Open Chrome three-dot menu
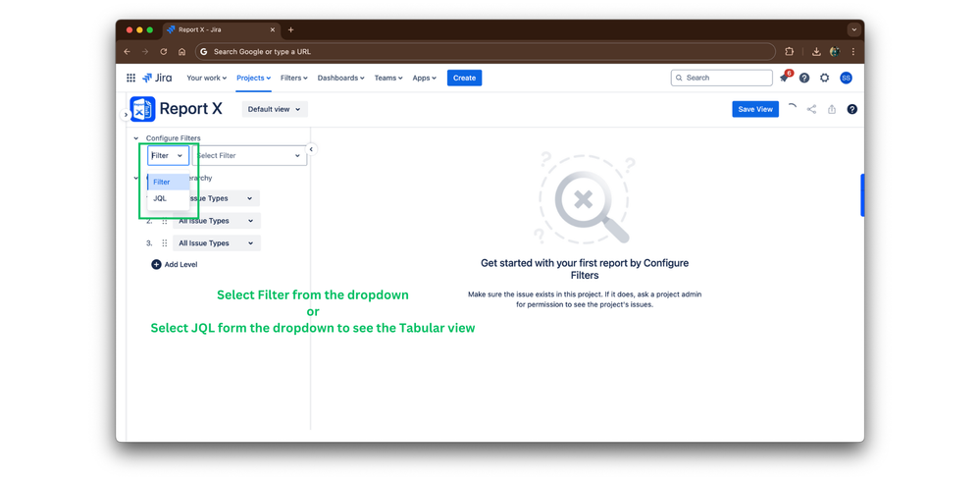980x480 pixels. pos(853,52)
